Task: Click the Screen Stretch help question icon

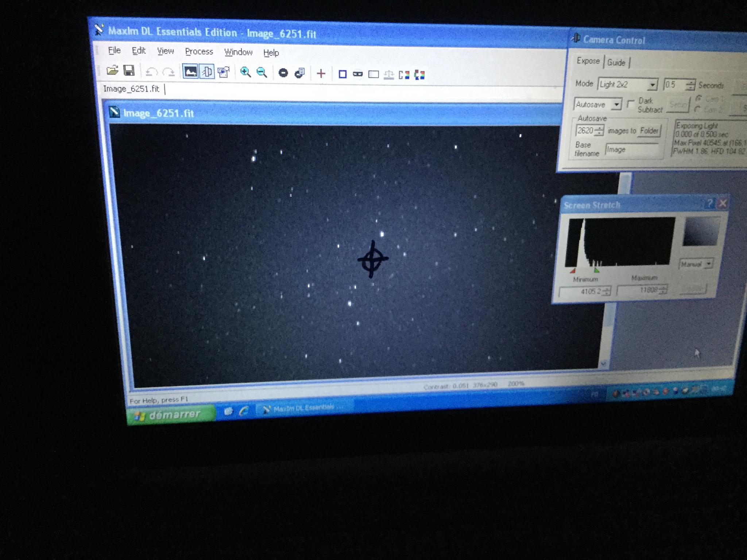Action: coord(710,203)
